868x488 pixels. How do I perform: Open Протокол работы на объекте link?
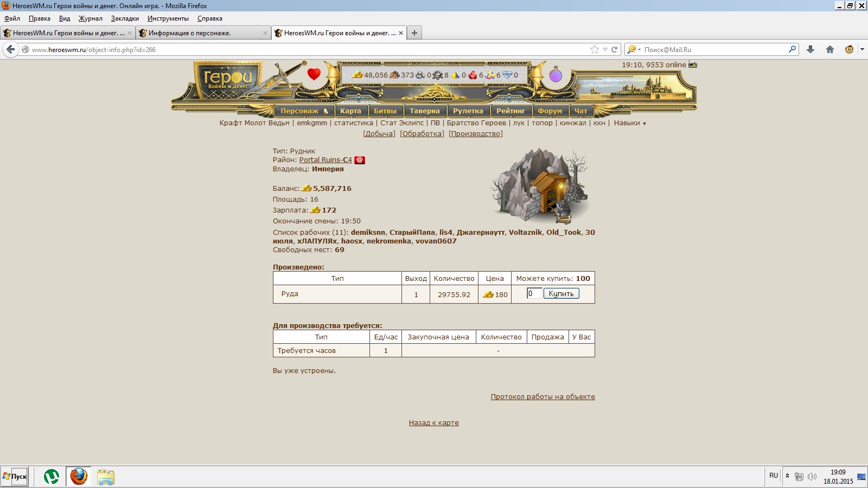542,397
